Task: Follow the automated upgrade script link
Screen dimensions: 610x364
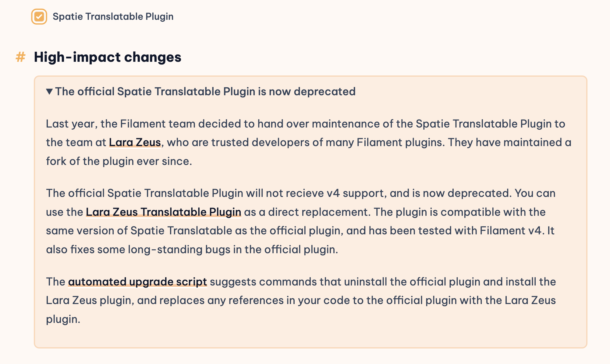Action: (x=137, y=282)
